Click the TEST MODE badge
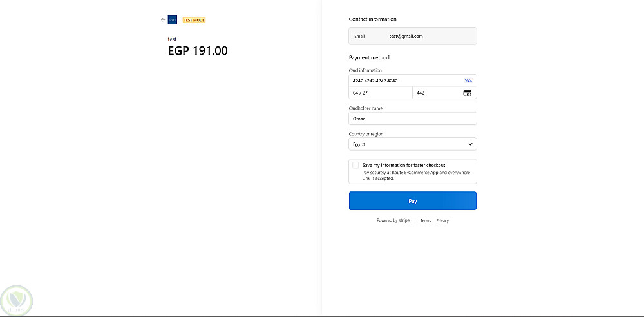 [x=194, y=20]
